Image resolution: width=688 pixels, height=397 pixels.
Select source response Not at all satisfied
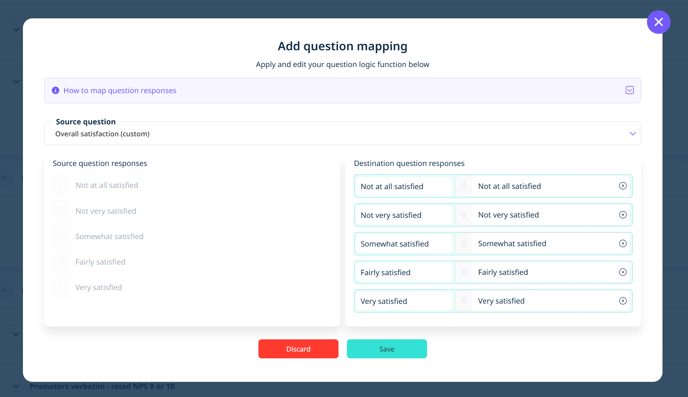point(192,185)
